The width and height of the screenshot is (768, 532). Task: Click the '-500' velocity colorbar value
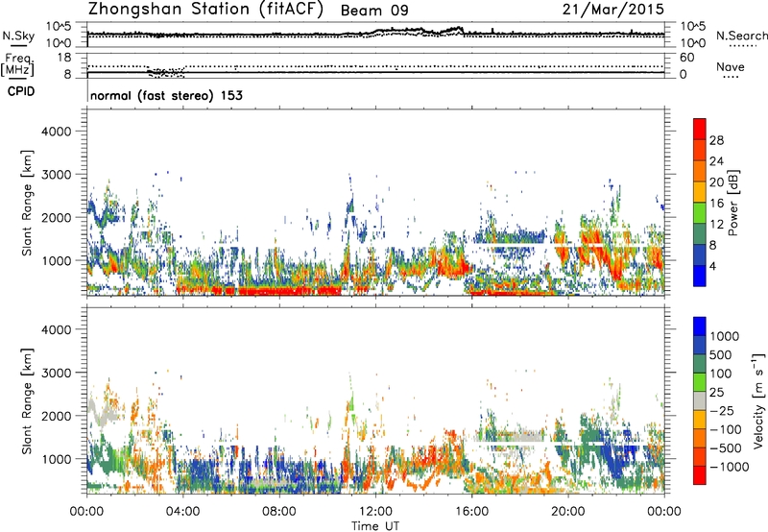pos(726,448)
